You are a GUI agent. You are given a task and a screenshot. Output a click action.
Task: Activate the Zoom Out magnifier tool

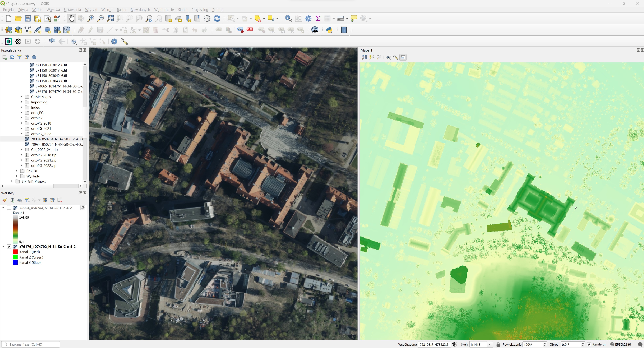coord(100,18)
